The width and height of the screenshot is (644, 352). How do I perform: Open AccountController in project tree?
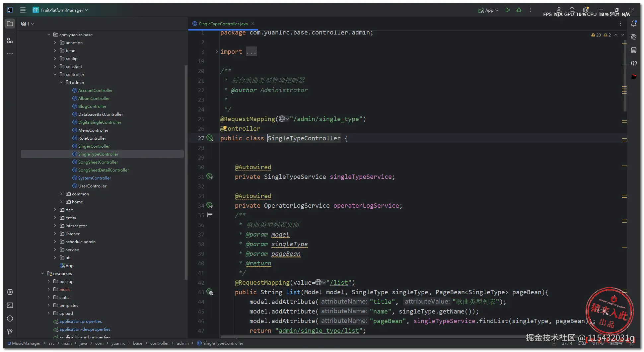96,90
